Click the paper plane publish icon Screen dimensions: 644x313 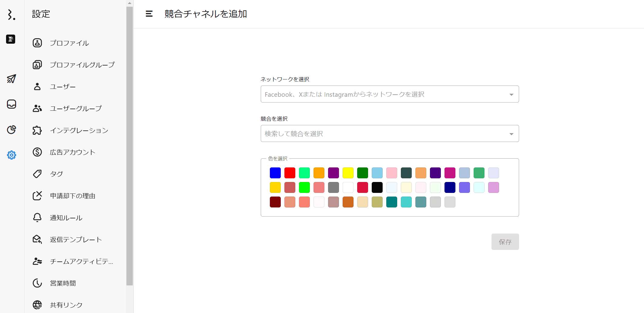coord(12,79)
